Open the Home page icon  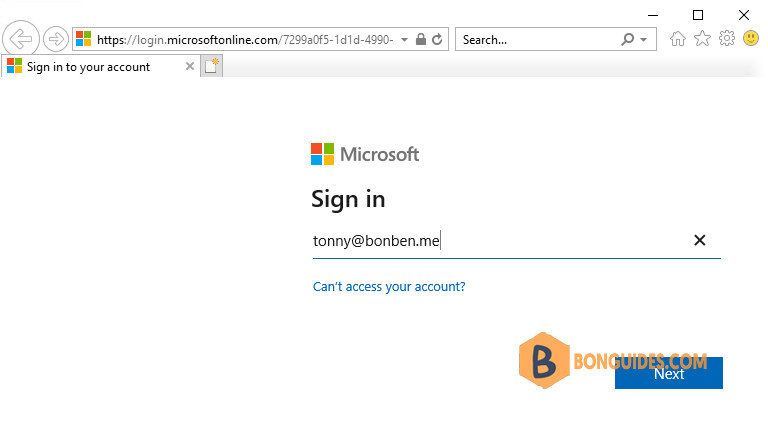pos(678,39)
